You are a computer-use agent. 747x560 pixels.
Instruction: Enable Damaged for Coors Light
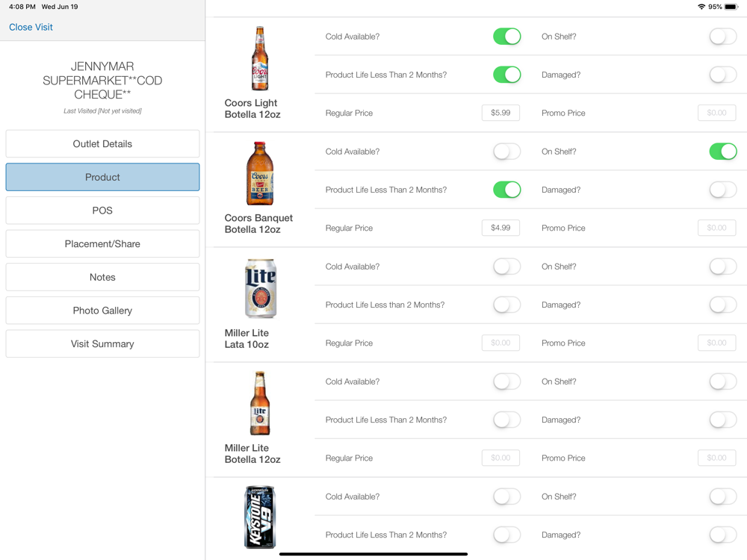722,75
